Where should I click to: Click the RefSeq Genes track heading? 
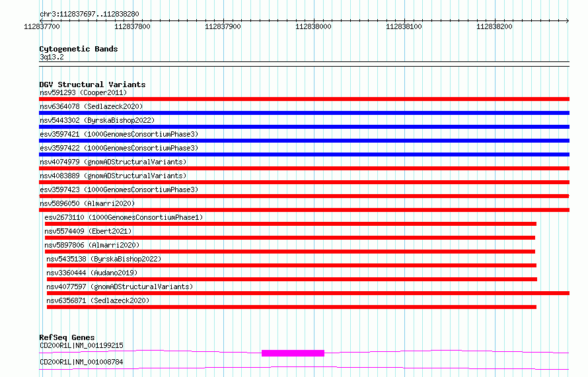pyautogui.click(x=67, y=337)
